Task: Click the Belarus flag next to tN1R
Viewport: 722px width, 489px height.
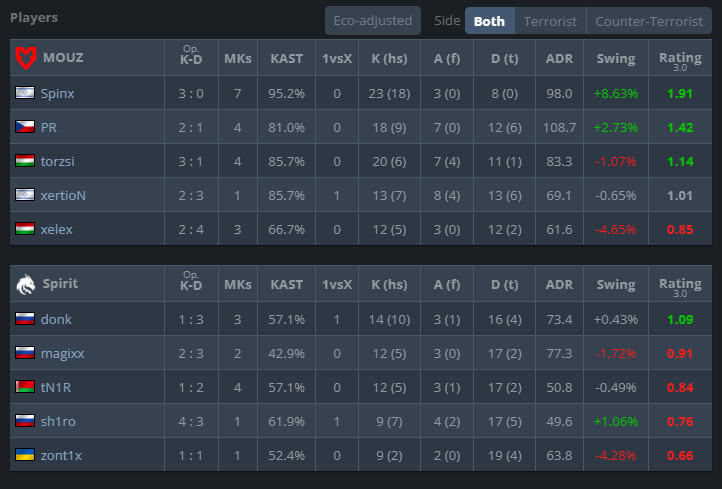Action: pyautogui.click(x=25, y=387)
